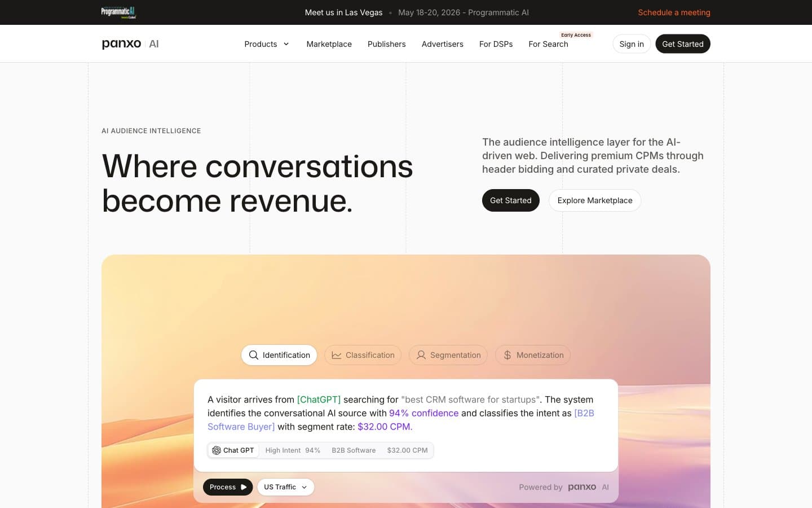Click the hero Get Started button
Image resolution: width=812 pixels, height=508 pixels.
pos(511,200)
